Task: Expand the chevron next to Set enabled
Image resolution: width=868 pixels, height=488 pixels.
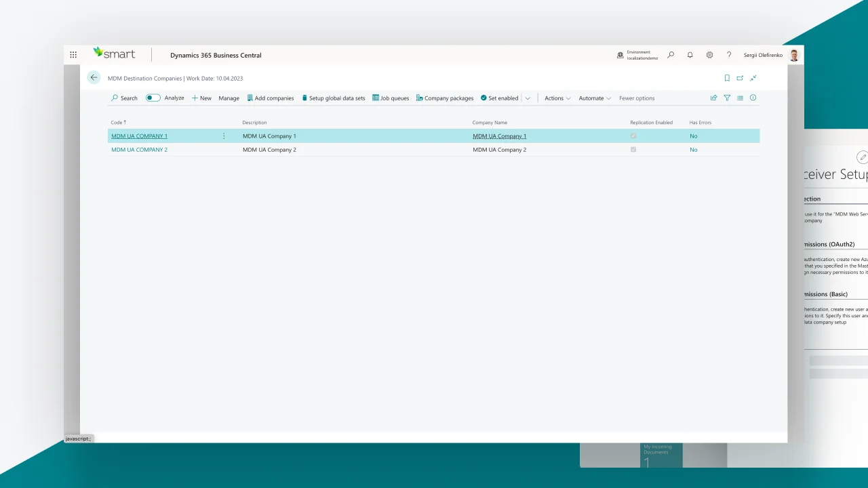Action: [x=528, y=98]
